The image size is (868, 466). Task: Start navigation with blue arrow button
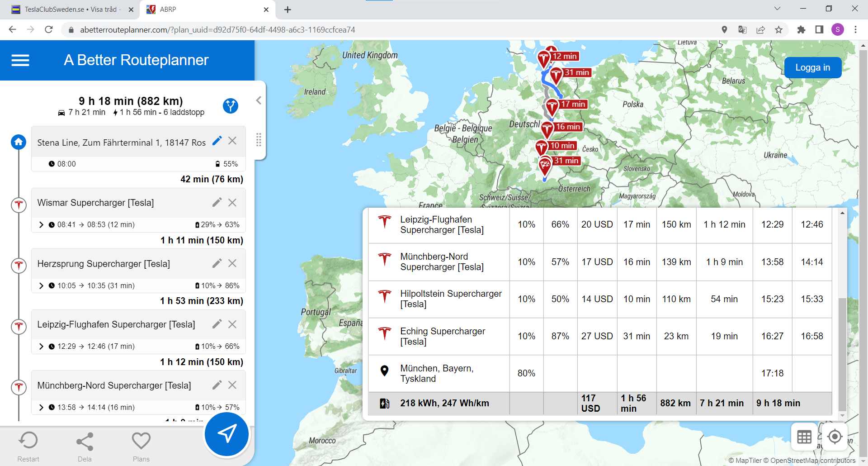coord(226,434)
